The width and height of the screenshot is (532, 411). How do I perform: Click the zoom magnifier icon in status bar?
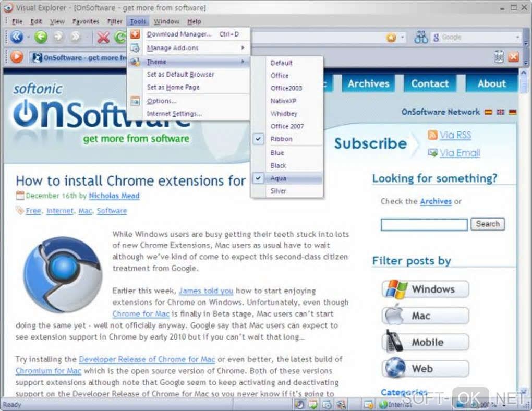(x=474, y=404)
